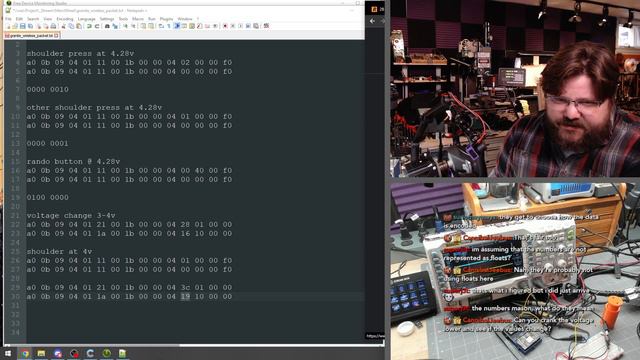The width and height of the screenshot is (640, 360).
Task: Open the File menu
Action: [x=8, y=19]
